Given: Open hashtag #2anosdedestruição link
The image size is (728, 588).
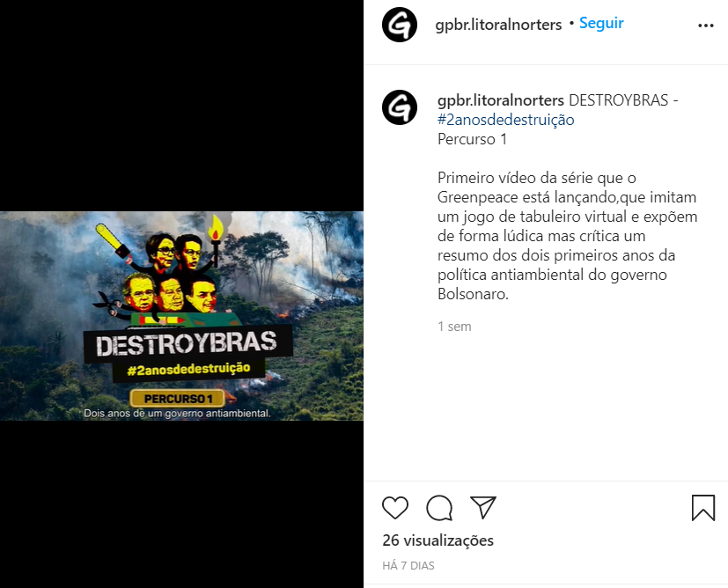Looking at the screenshot, I should [505, 120].
